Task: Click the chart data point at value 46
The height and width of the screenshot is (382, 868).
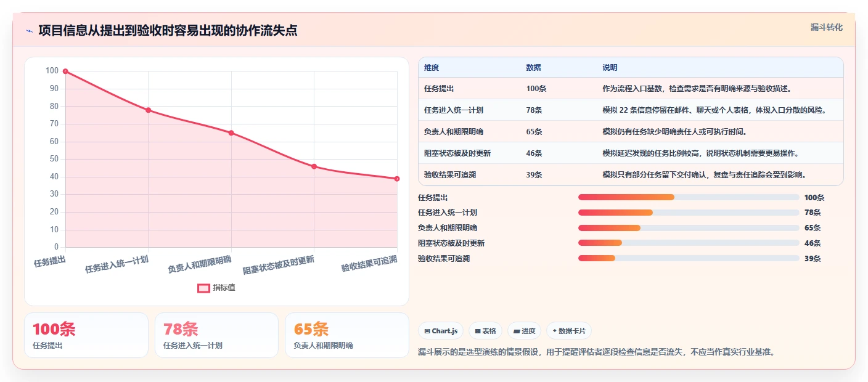Action: [x=314, y=166]
